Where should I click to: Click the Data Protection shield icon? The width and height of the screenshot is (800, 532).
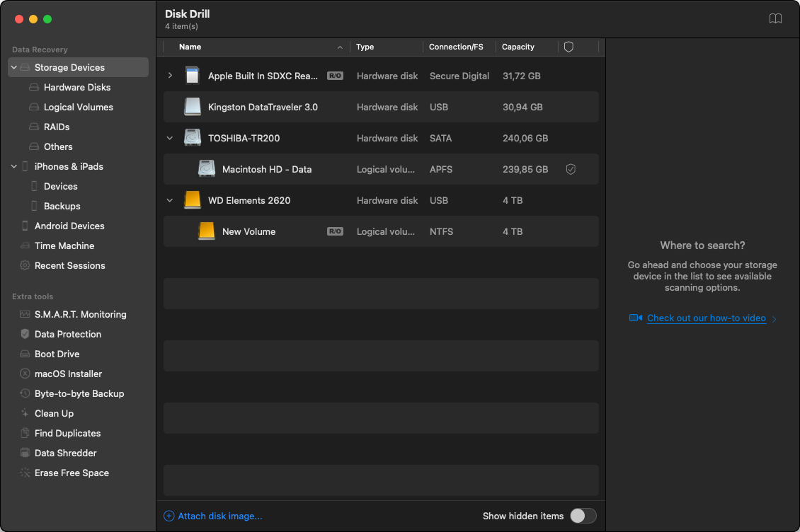(25, 334)
